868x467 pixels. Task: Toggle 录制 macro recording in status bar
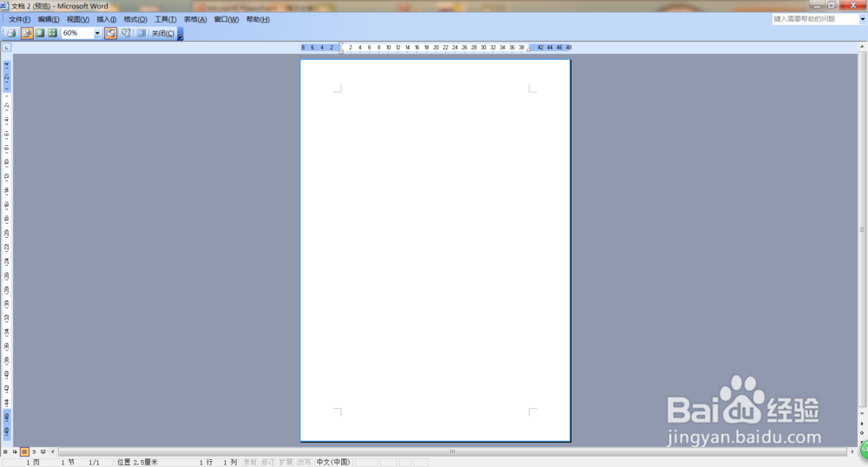pos(250,463)
